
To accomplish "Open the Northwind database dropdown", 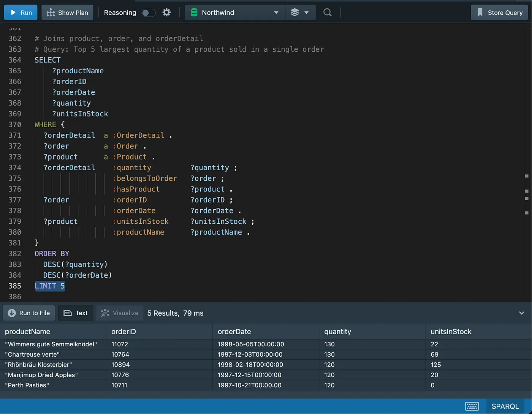I will tap(235, 13).
